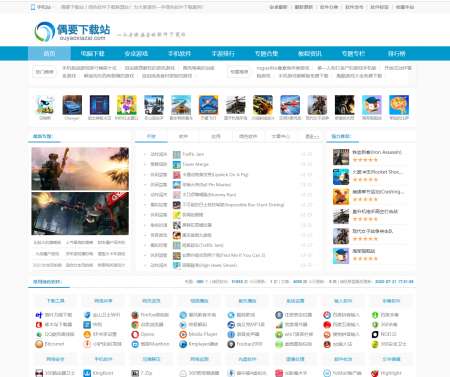This screenshot has height=377, width=450.
Task: Open the Media Player icon
Action: coord(183,334)
